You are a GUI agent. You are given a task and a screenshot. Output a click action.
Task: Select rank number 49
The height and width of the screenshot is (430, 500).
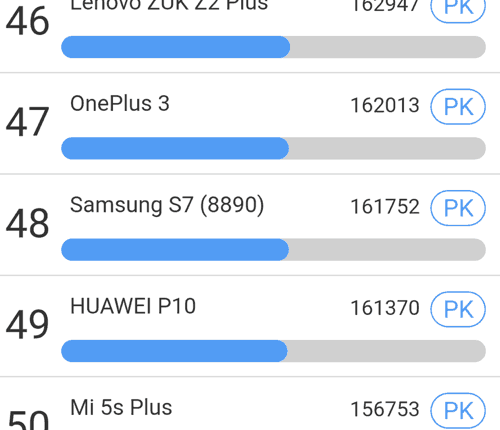[x=27, y=325]
